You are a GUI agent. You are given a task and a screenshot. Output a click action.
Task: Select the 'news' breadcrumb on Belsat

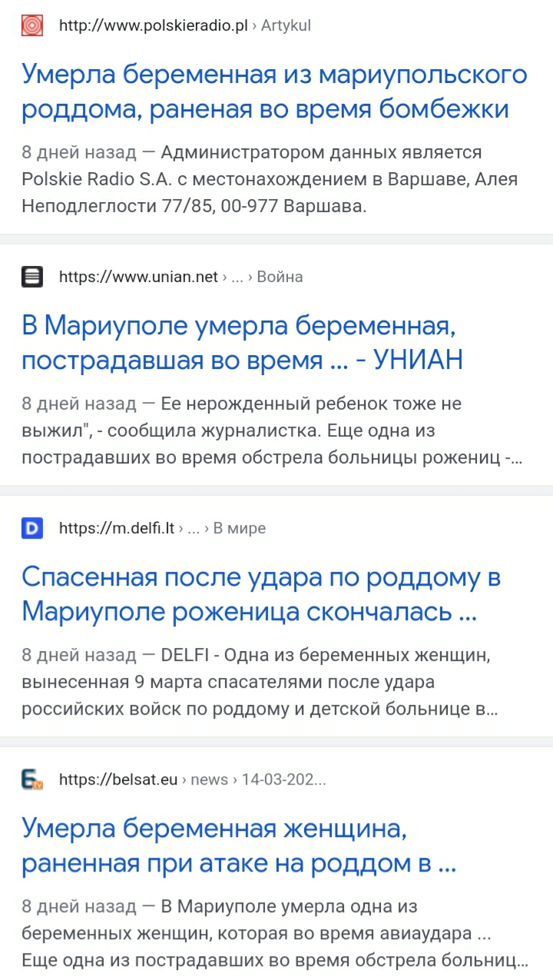(x=209, y=779)
